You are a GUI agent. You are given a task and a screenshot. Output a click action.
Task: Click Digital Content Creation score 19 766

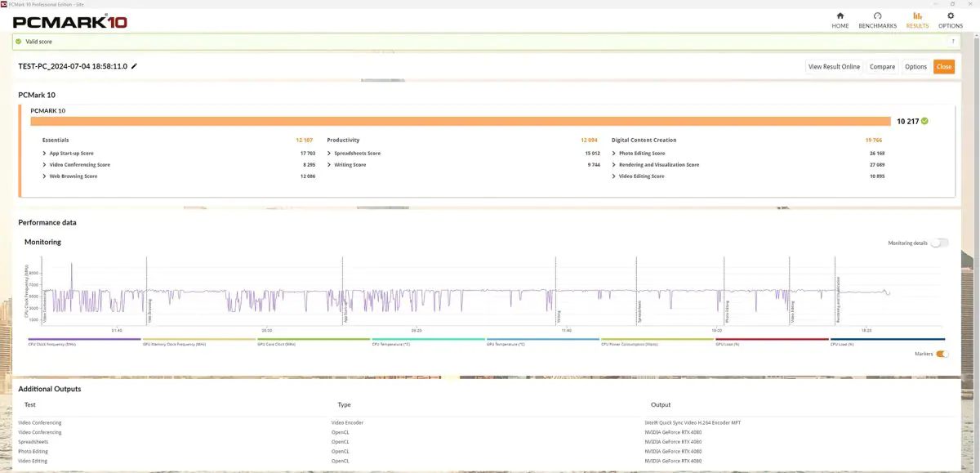coord(875,141)
